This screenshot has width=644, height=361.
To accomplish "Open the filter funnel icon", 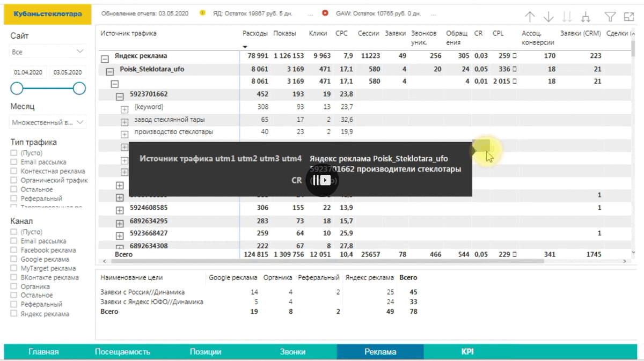I will point(610,17).
